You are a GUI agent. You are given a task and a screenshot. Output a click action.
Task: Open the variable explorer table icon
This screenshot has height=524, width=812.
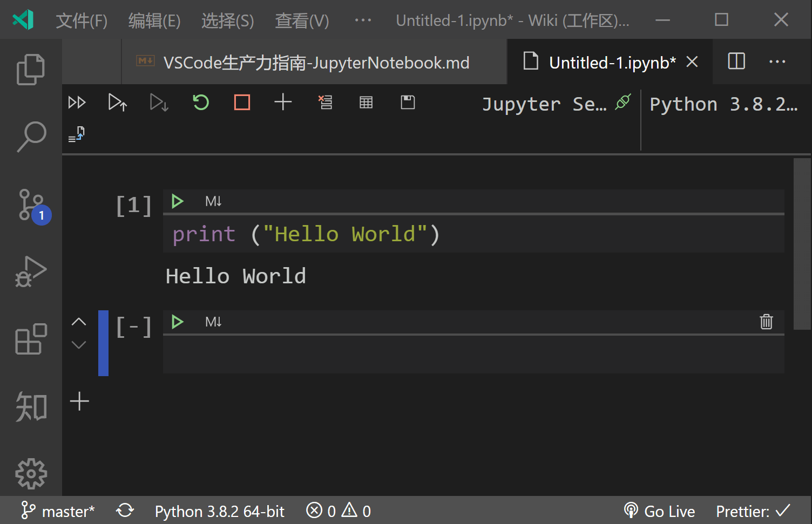coord(366,103)
